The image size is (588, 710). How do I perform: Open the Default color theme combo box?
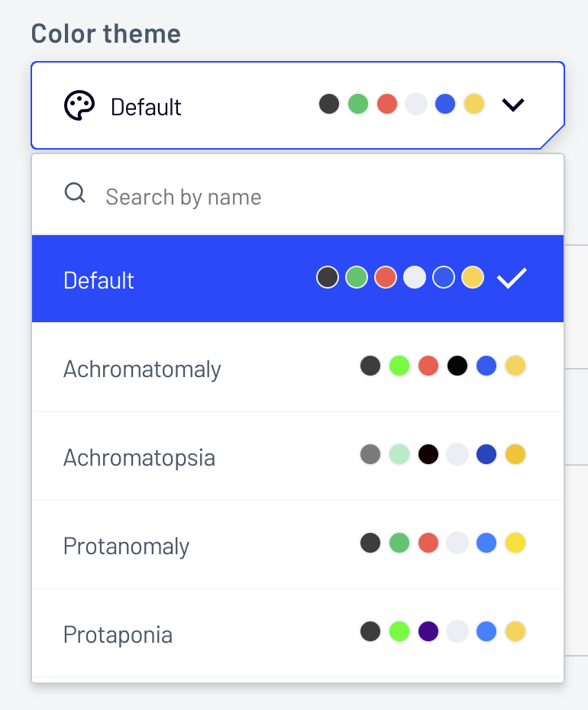tap(298, 105)
